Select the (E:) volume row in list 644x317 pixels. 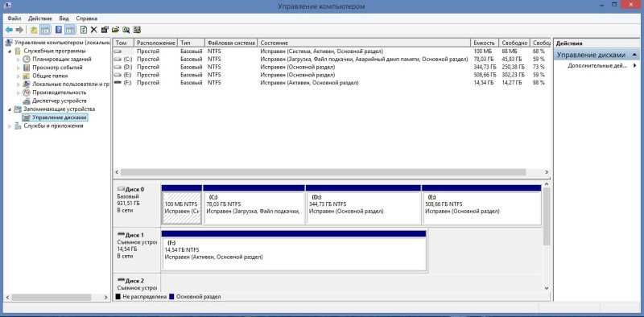(332, 75)
